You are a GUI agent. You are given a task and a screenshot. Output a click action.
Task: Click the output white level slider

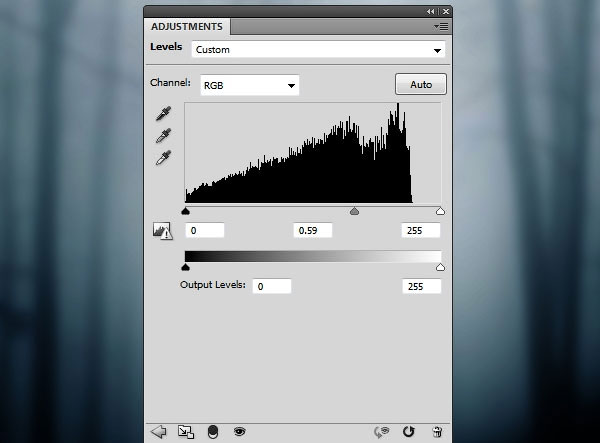point(440,267)
